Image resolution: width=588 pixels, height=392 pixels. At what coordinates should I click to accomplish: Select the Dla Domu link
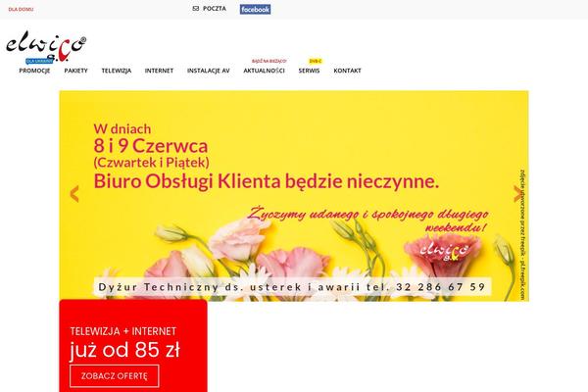coord(21,9)
